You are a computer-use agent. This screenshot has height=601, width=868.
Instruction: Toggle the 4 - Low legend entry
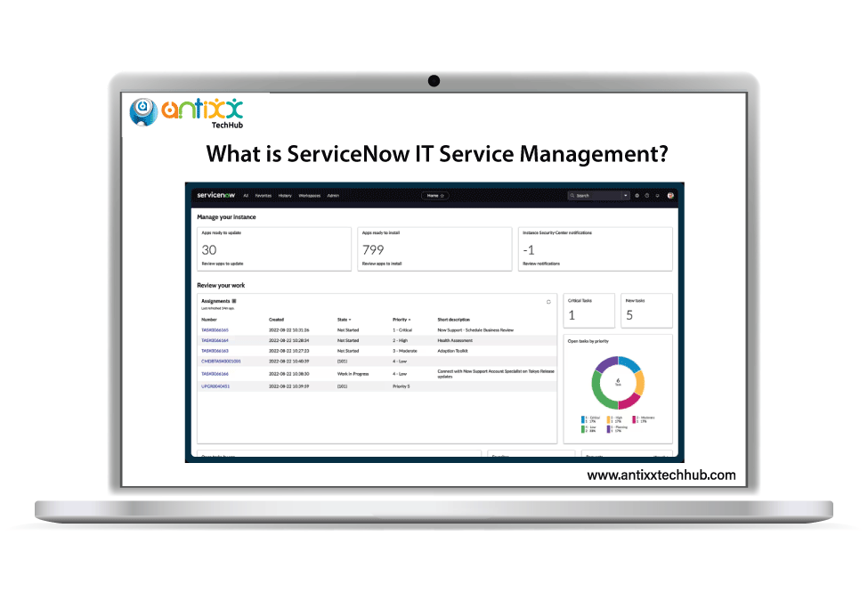(590, 427)
